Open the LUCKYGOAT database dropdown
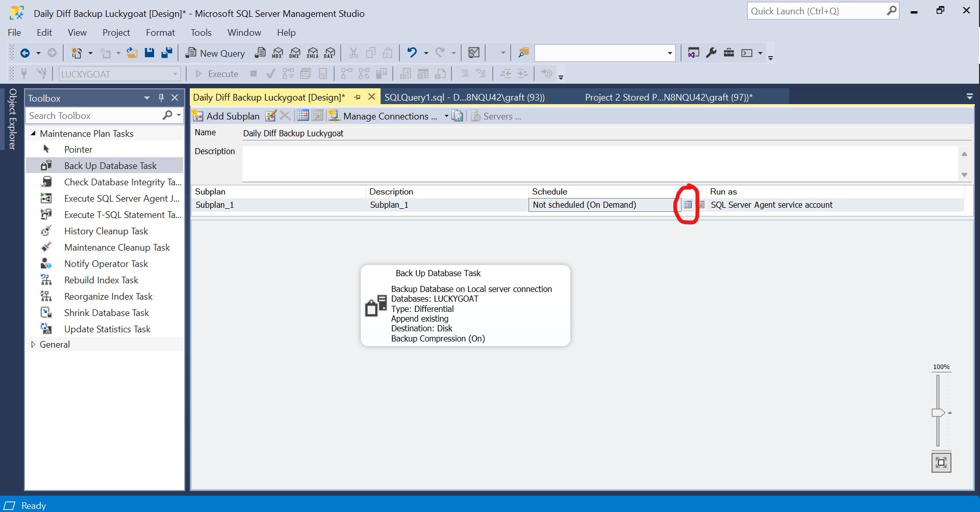Viewport: 980px width, 512px height. pos(175,74)
